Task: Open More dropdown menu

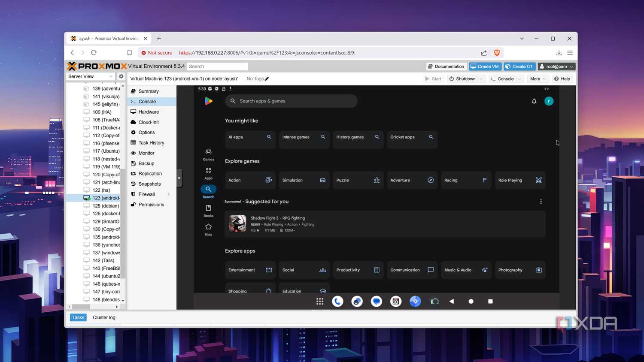Action: (538, 79)
